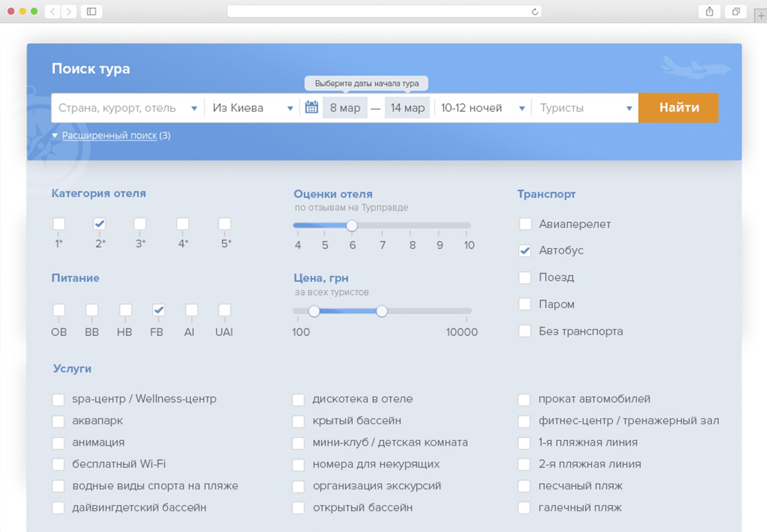Image resolution: width=767 pixels, height=532 pixels.
Task: Add a new tab with the plus icon
Action: (x=761, y=15)
